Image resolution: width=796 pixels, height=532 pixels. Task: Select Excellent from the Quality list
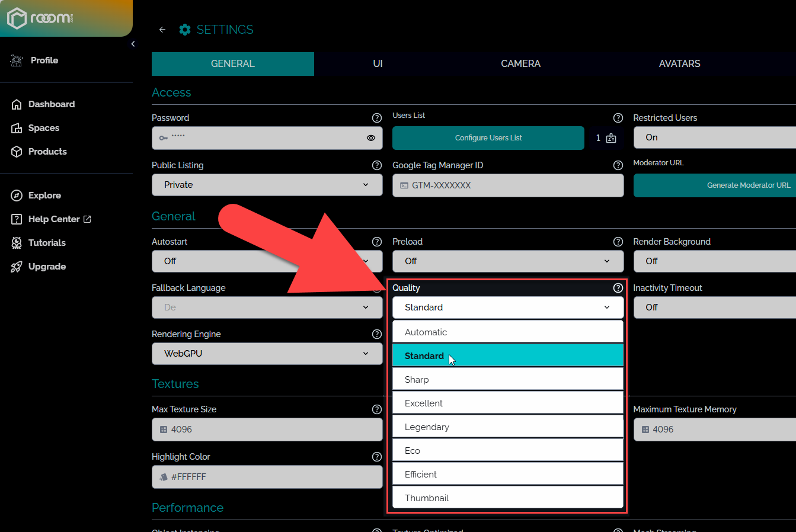(x=508, y=402)
